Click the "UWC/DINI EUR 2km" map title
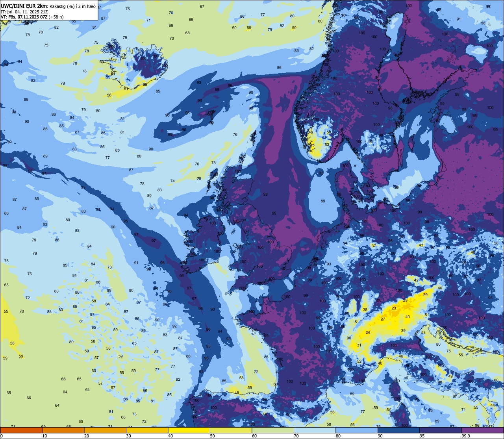Image resolution: width=504 pixels, height=439 pixels. pos(24,6)
